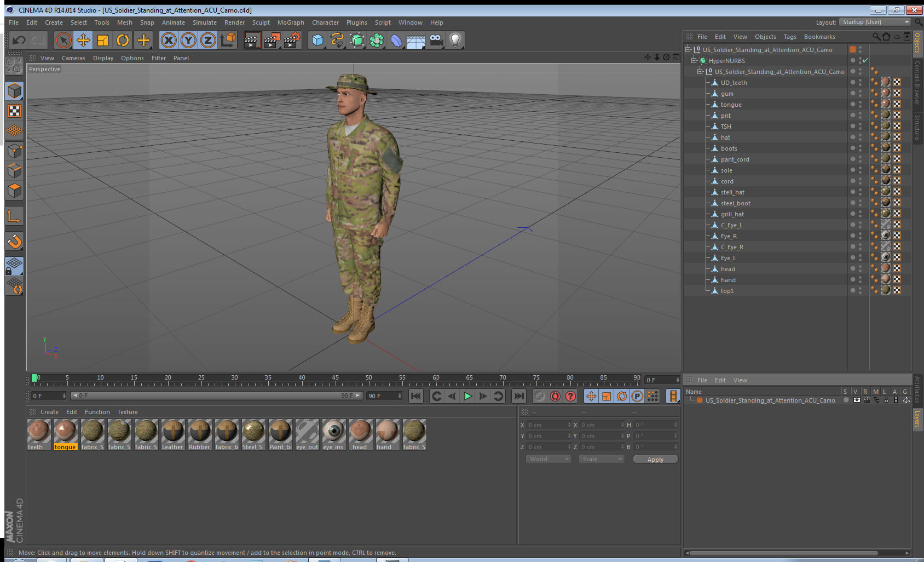Add a light object bulb icon
This screenshot has width=924, height=562.
(455, 40)
